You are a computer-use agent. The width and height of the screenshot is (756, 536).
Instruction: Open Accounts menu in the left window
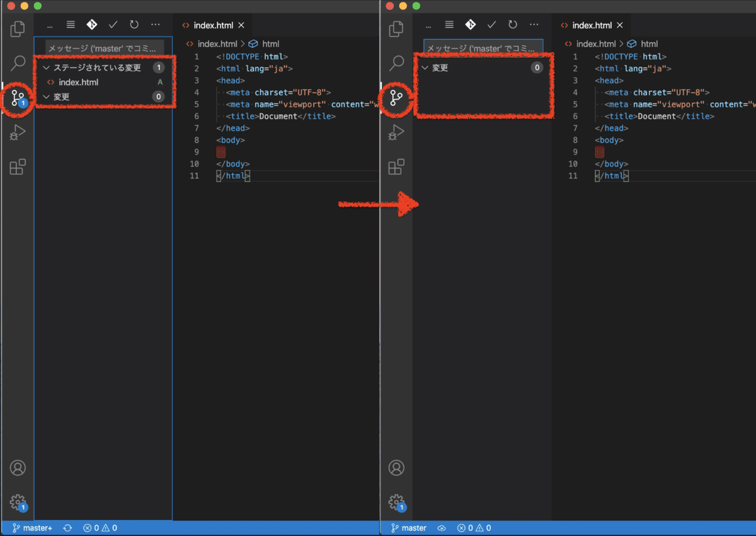[18, 468]
